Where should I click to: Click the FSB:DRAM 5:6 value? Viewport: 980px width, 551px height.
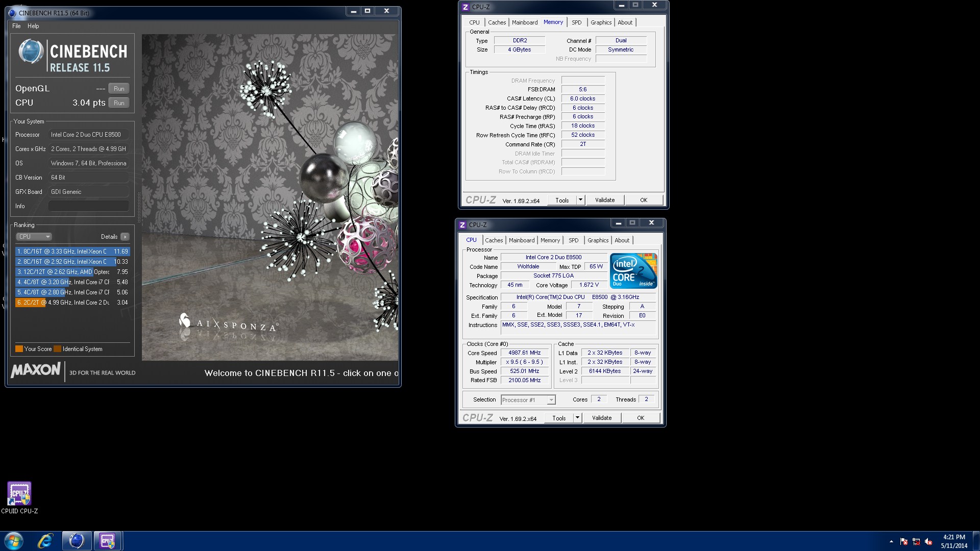pos(583,89)
